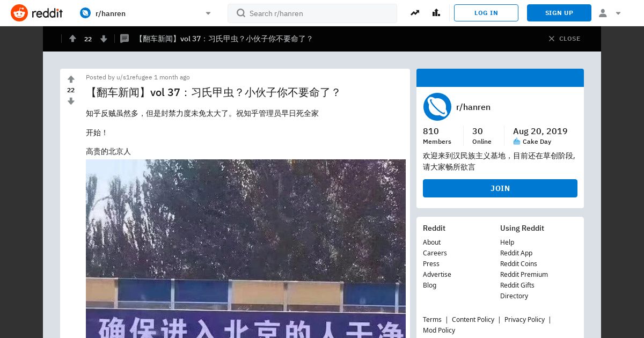The width and height of the screenshot is (644, 338).
Task: Open the Terms link
Action: coord(432,319)
